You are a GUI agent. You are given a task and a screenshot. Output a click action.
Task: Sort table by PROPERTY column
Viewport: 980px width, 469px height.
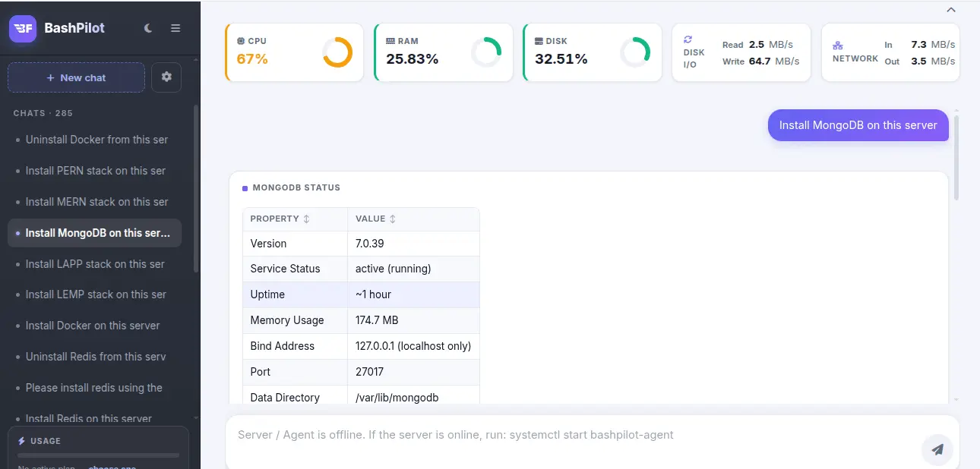(295, 219)
